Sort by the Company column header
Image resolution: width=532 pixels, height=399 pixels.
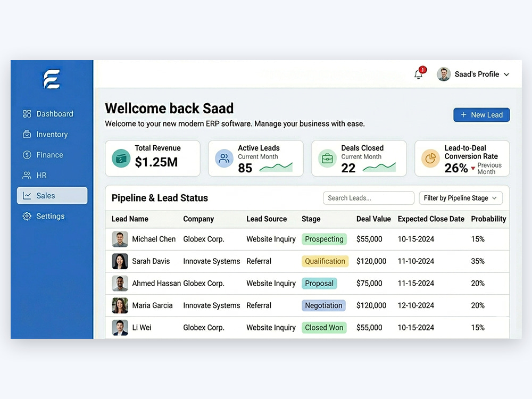198,219
